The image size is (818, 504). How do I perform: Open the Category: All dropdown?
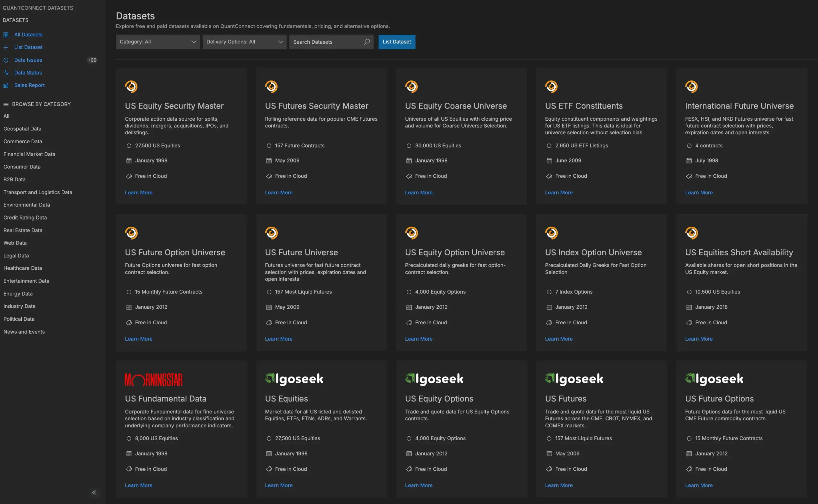[x=158, y=42]
